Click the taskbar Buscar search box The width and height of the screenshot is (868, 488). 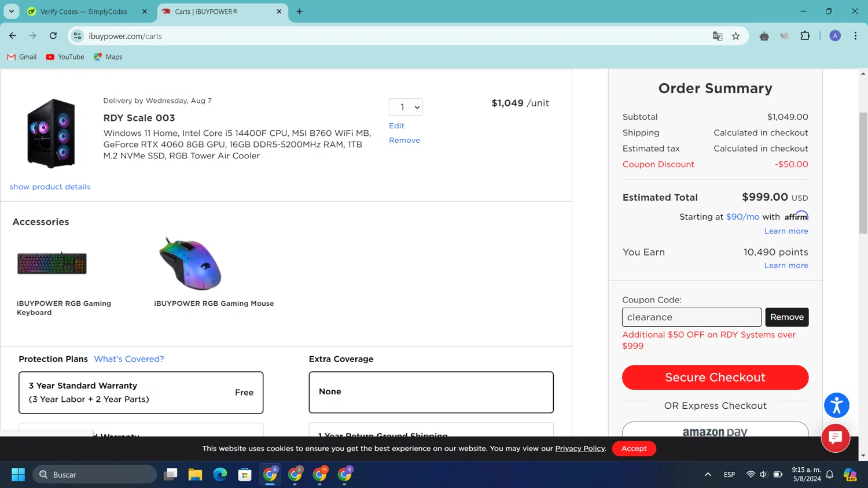click(x=94, y=475)
